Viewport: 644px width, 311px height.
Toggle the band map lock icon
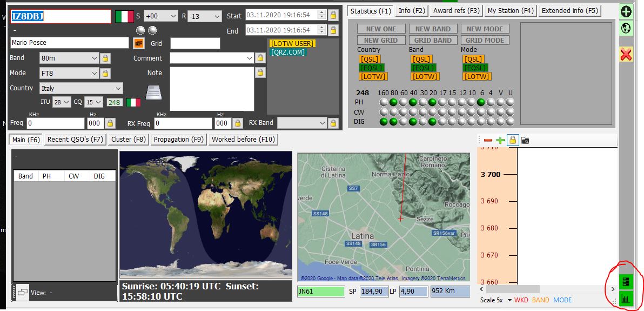point(513,140)
